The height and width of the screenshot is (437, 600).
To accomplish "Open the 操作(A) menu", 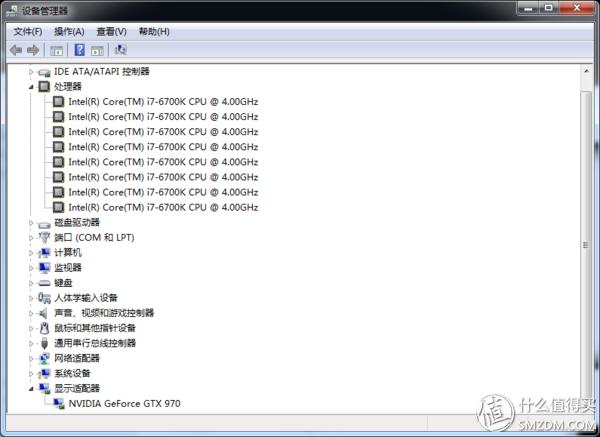I will click(x=69, y=31).
